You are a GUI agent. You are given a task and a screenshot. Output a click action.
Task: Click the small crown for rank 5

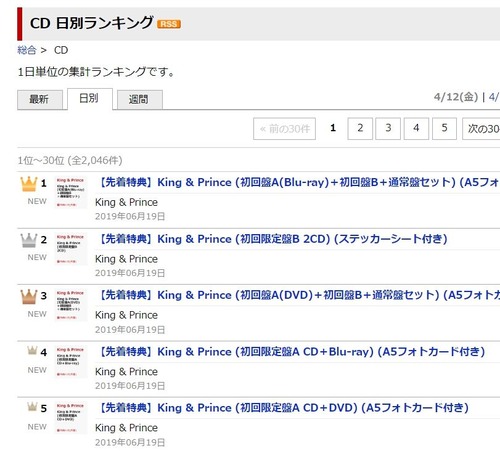(x=32, y=406)
